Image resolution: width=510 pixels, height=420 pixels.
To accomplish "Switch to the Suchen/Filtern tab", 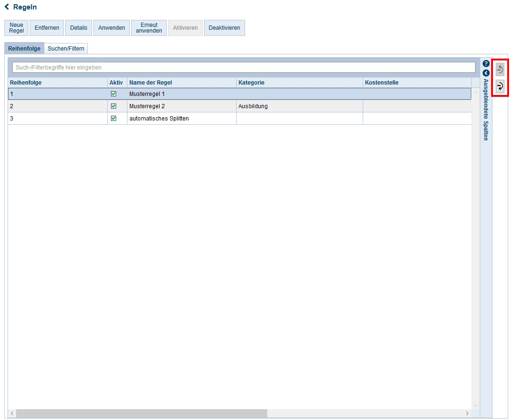I will (x=66, y=49).
